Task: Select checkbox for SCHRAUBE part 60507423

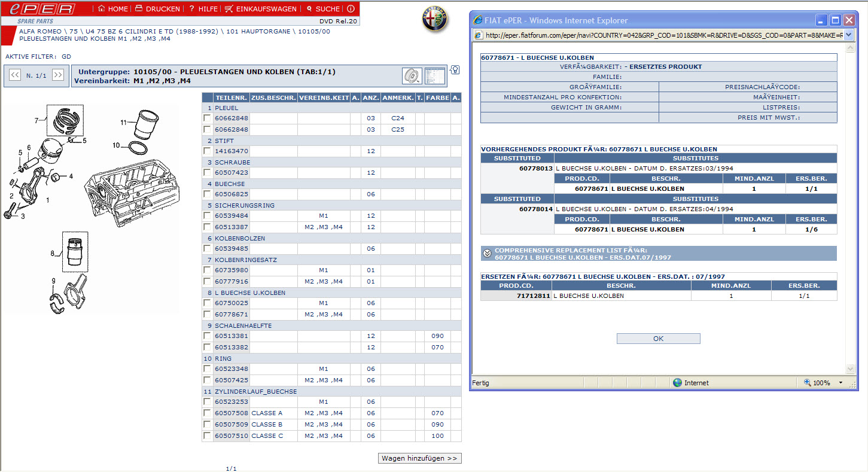Action: 208,172
